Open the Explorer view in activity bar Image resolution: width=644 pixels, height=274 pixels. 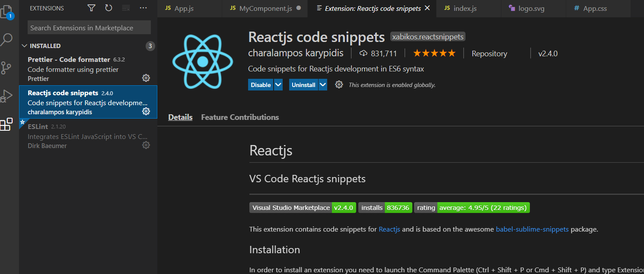[6, 11]
